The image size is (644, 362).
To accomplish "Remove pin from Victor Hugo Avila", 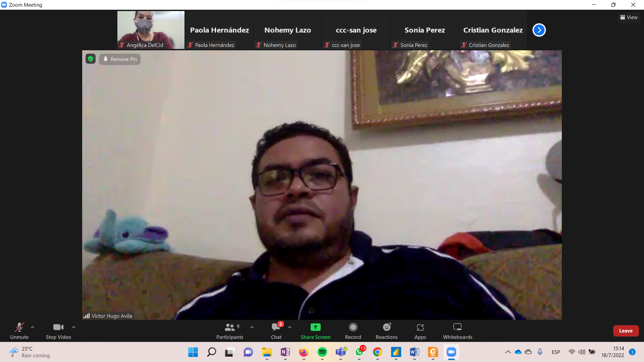I will point(120,59).
